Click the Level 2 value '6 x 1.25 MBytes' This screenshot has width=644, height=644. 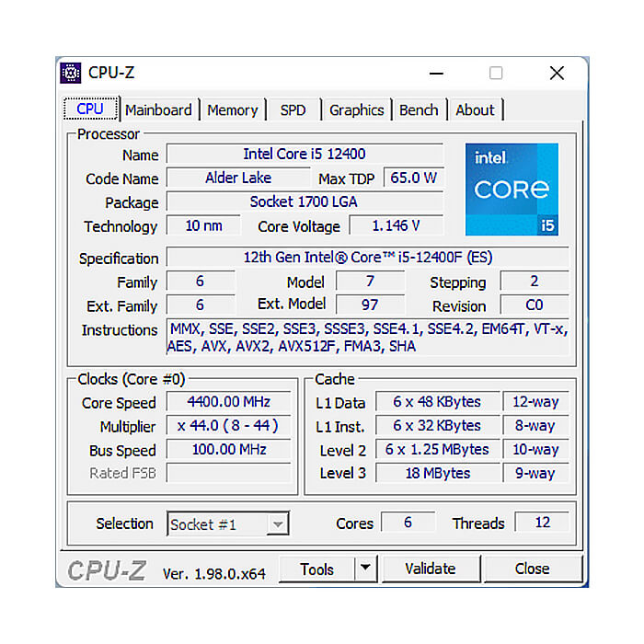pos(437,449)
